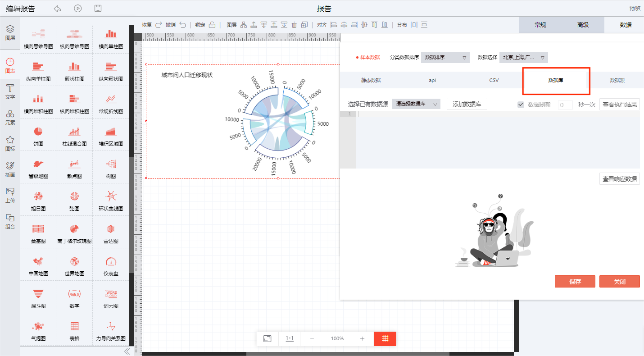The image size is (644, 356).
Task: Collapse the chart panel with double chevron
Action: point(127,351)
